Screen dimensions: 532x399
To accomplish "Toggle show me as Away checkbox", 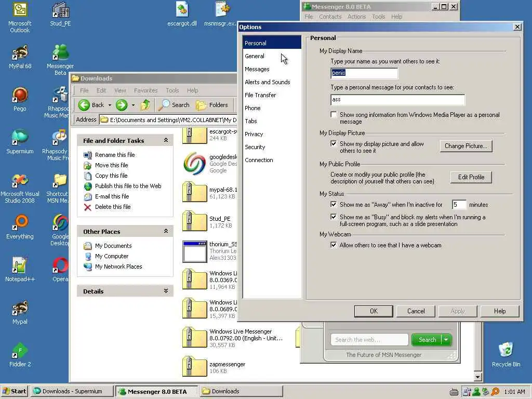I will coord(334,204).
